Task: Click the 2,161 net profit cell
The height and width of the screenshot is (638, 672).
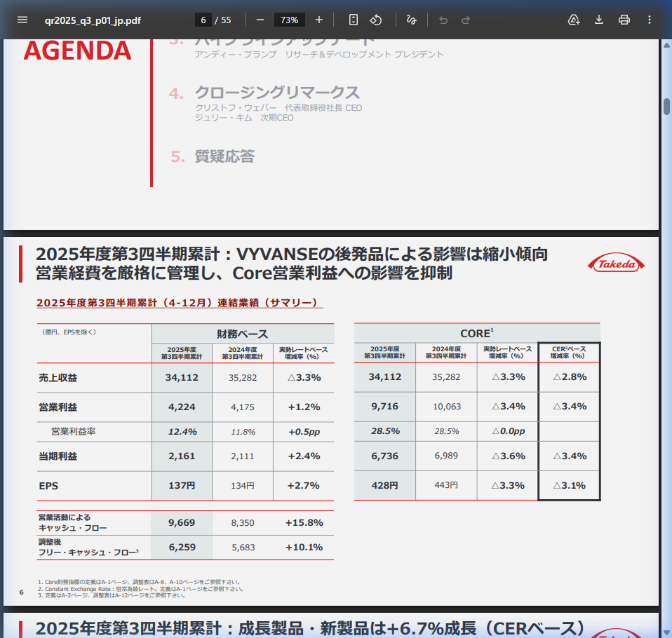Action: (x=182, y=456)
